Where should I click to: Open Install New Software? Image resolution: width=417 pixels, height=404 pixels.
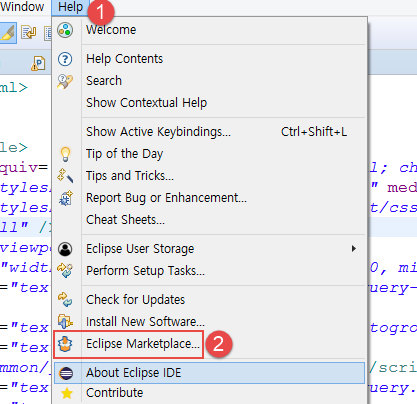coord(210,322)
